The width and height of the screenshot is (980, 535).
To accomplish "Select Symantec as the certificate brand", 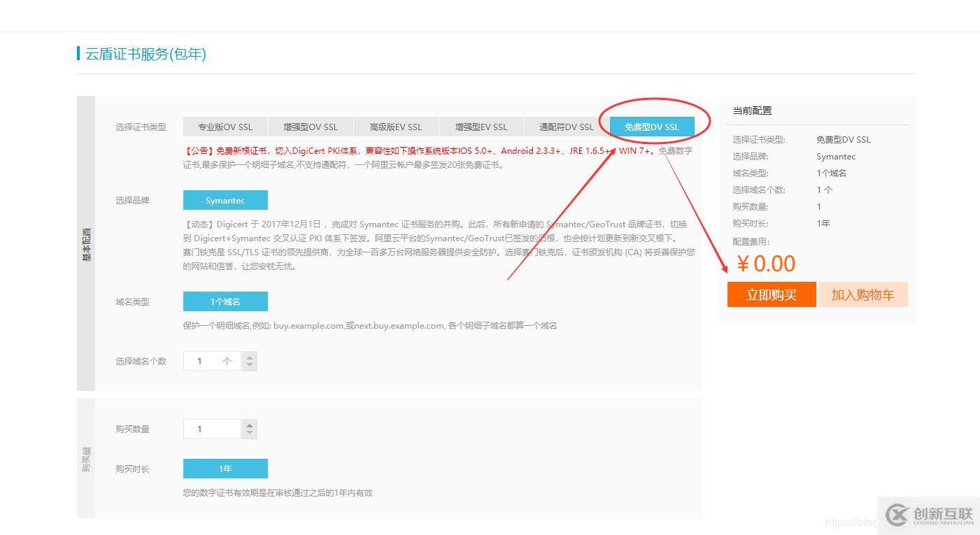I will pos(225,200).
